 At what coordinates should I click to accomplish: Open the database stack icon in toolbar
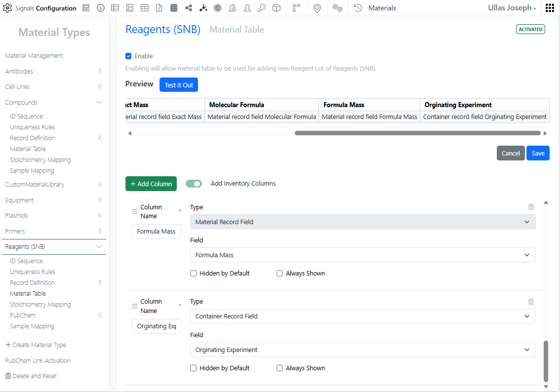[x=174, y=8]
